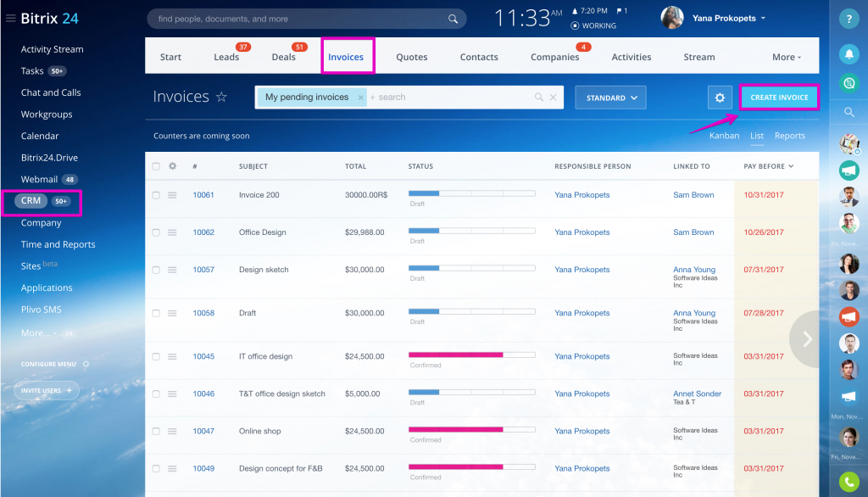
Task: Click the working status clock icon
Action: click(575, 25)
